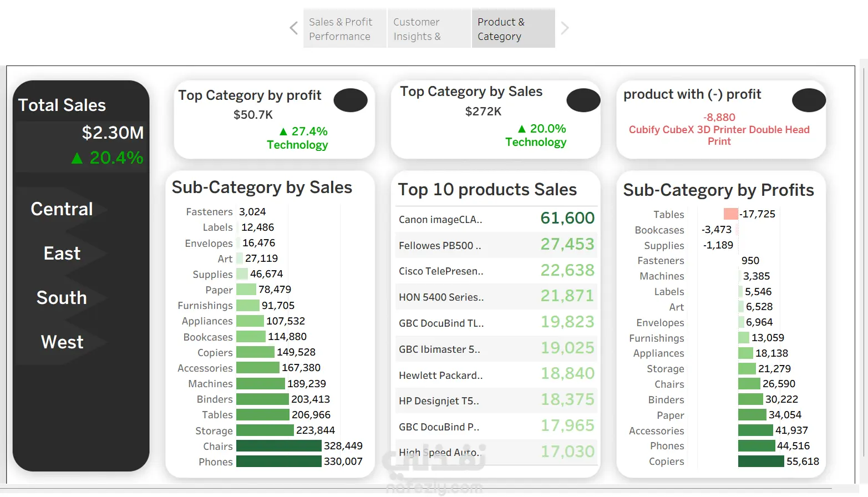Choose the West region filter
Image resolution: width=868 pixels, height=497 pixels.
click(62, 342)
